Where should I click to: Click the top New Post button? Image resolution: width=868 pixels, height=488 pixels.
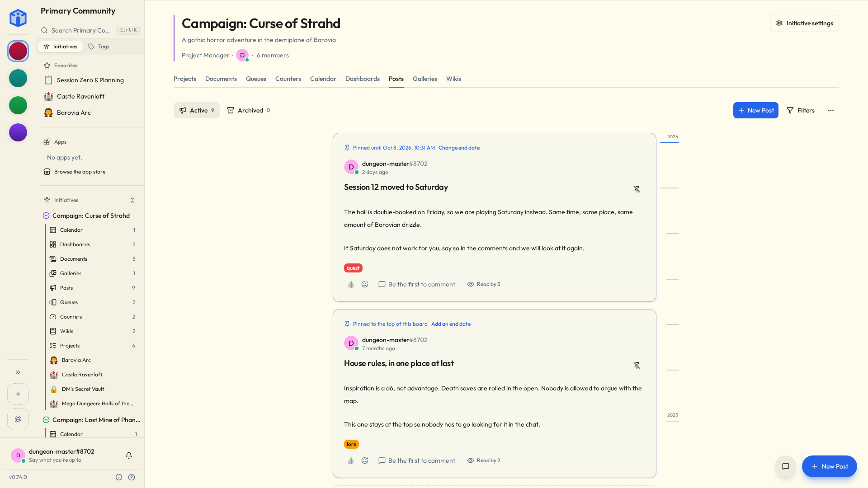(x=756, y=110)
